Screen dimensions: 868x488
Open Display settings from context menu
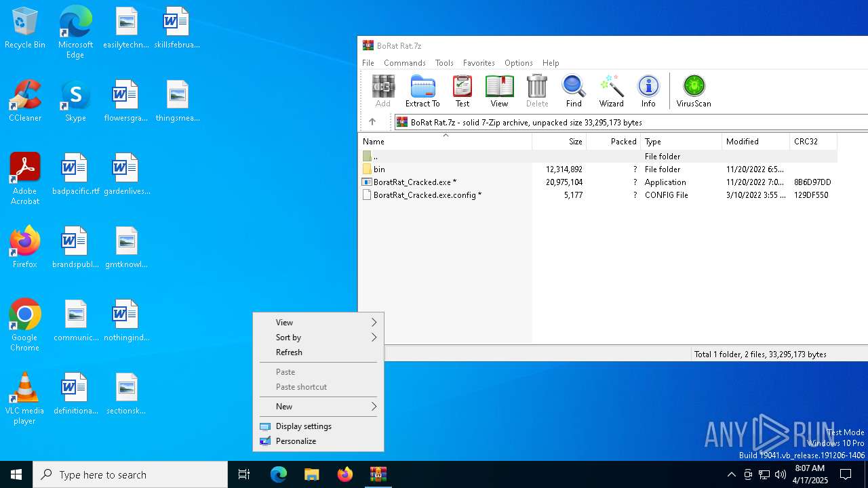click(318, 426)
